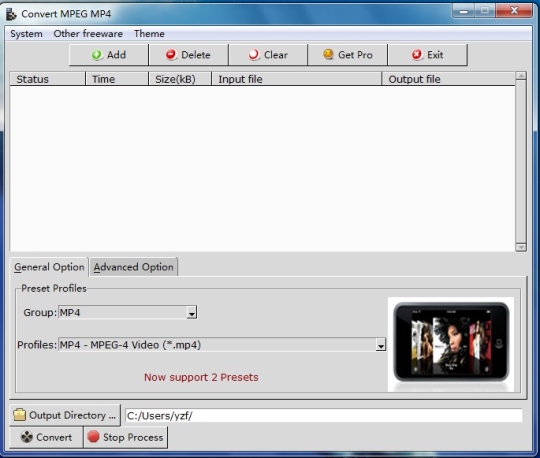
Task: Click the red Stop Process icon
Action: [x=93, y=437]
